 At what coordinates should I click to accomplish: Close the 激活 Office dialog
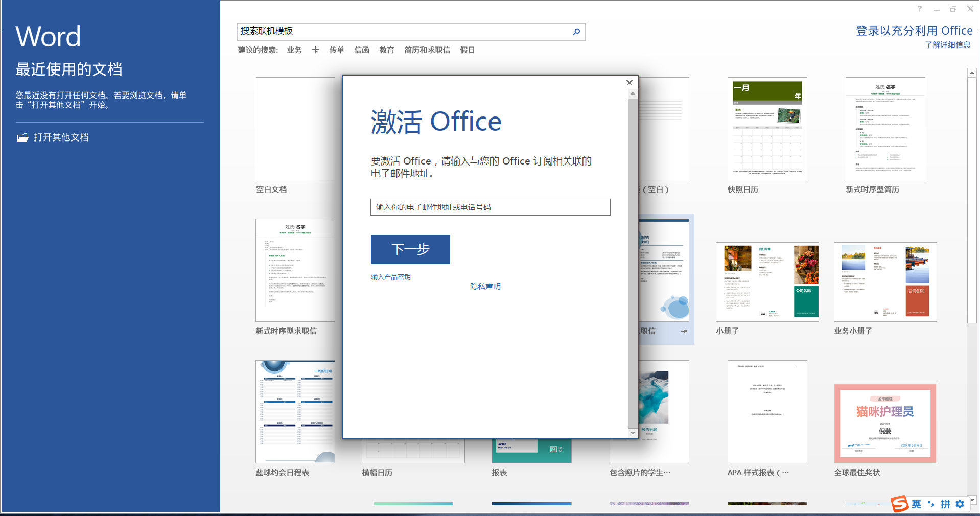pos(629,83)
